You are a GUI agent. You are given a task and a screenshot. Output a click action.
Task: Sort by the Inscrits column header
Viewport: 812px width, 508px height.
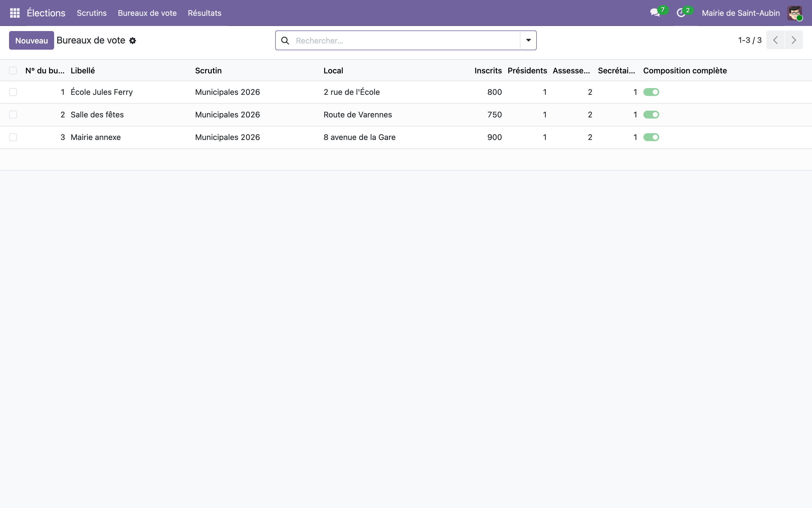coord(488,71)
